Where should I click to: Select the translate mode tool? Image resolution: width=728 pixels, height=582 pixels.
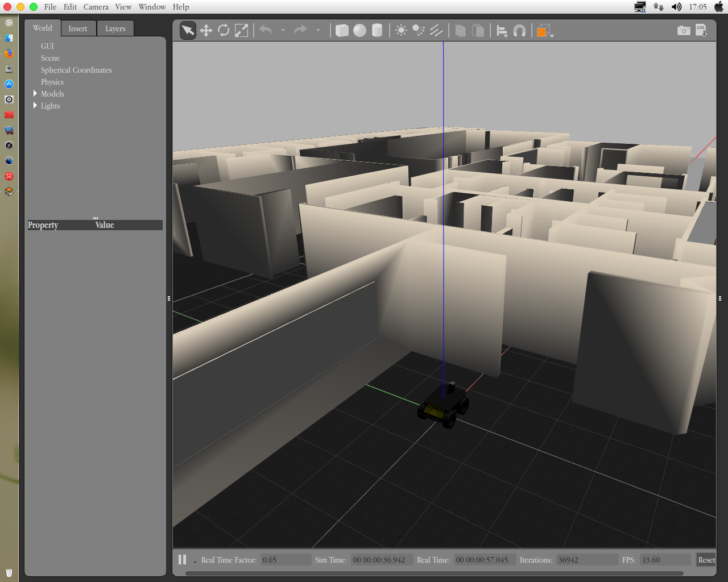point(206,31)
